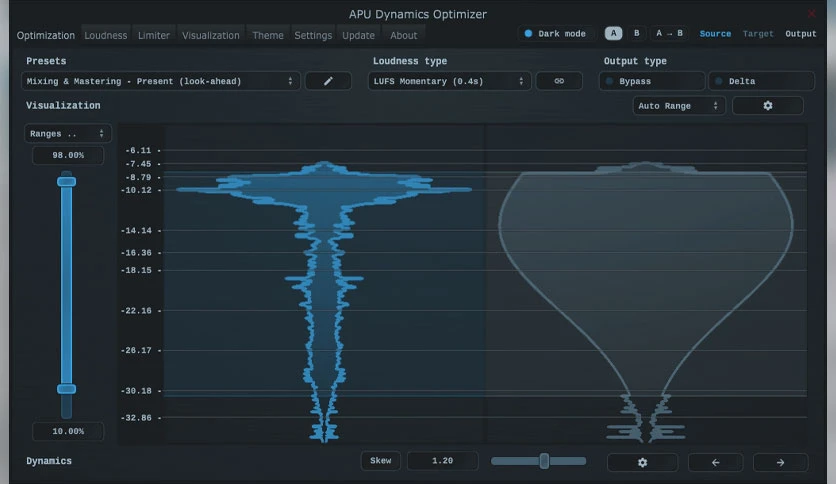Screen dimensions: 836x484
Task: Click the -14.14 axis label
Action: coord(138,230)
